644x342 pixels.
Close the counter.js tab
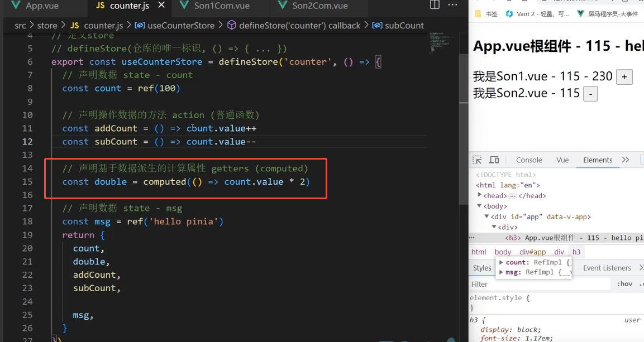tap(161, 5)
